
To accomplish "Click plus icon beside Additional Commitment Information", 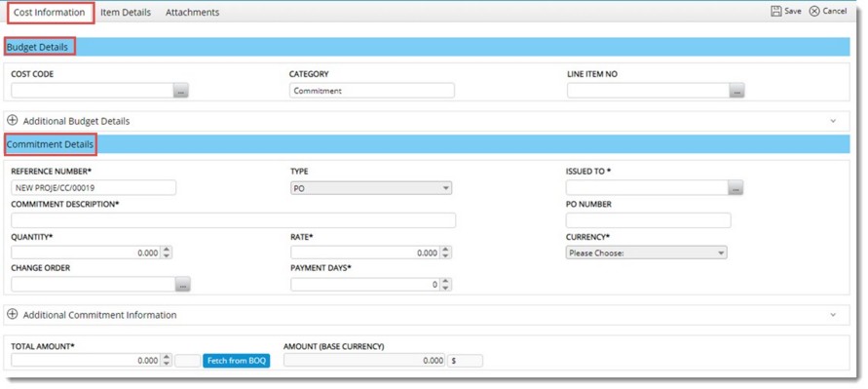I will [x=13, y=314].
